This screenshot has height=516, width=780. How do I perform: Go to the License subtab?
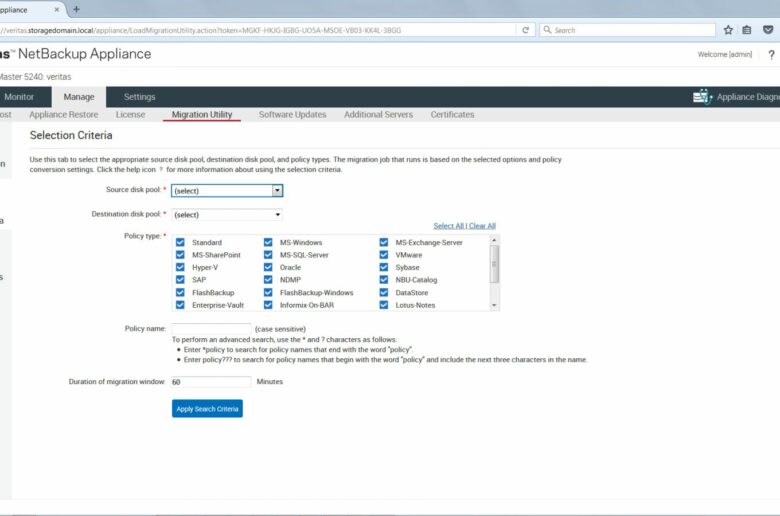point(130,114)
